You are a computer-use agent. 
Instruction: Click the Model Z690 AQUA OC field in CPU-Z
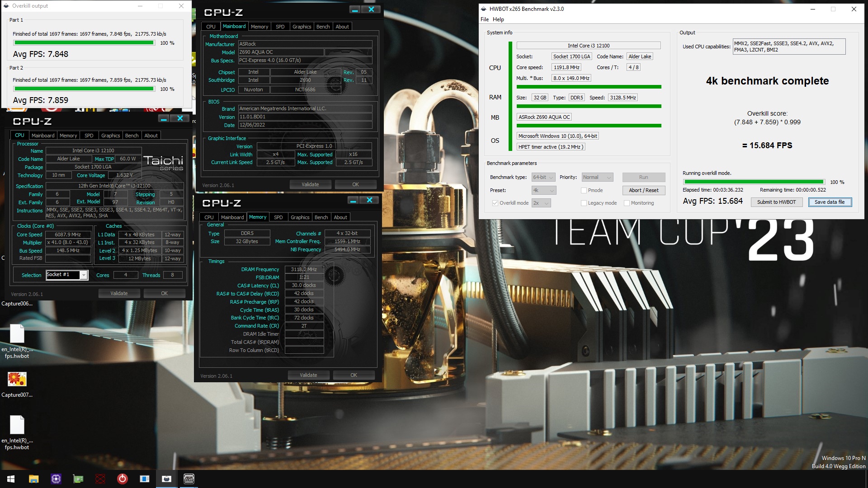click(x=281, y=52)
